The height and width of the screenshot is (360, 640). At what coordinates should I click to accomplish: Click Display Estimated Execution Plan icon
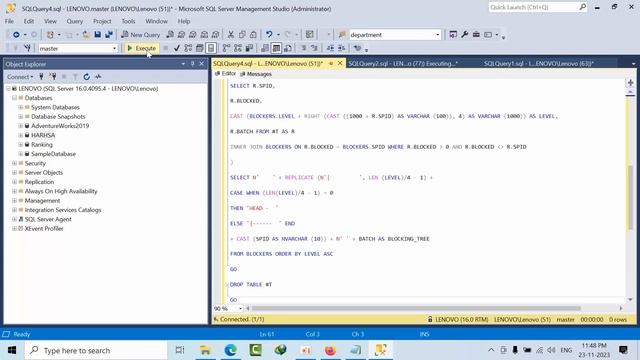(x=188, y=48)
